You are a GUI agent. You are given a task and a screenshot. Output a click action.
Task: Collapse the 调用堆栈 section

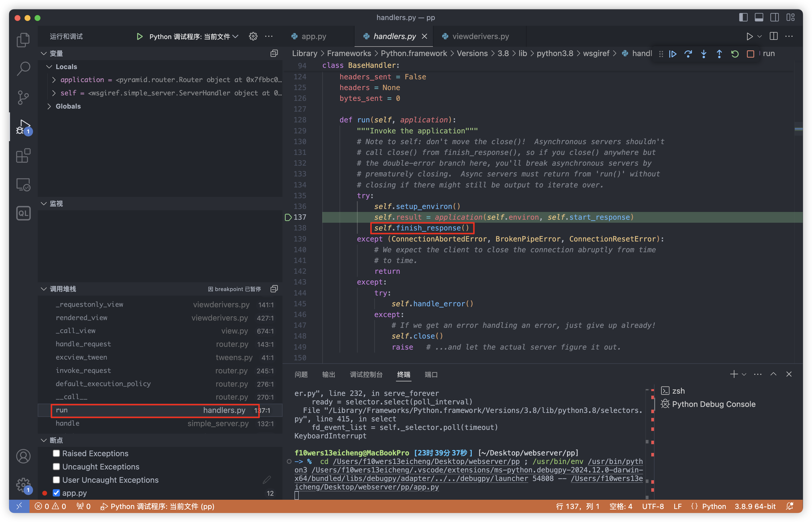click(44, 289)
